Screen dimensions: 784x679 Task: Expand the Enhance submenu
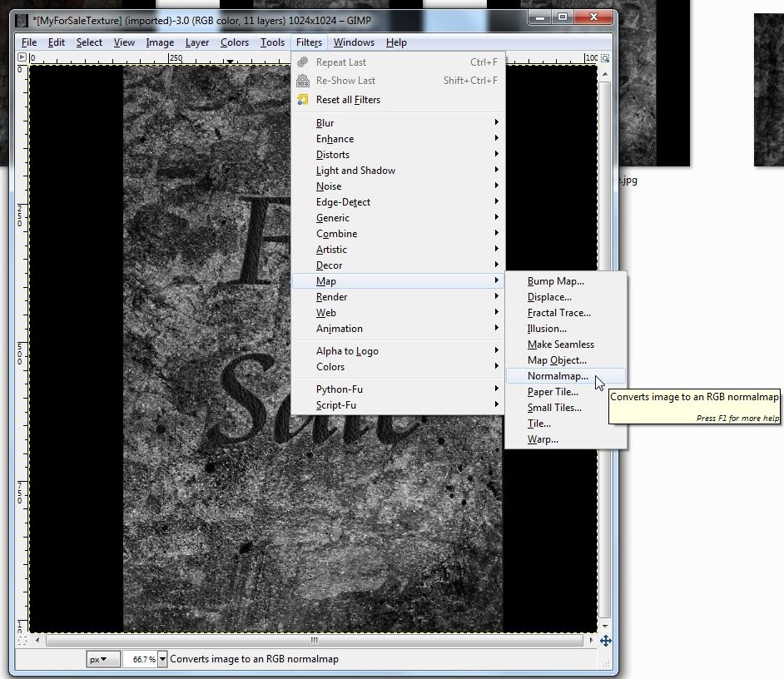[x=398, y=139]
